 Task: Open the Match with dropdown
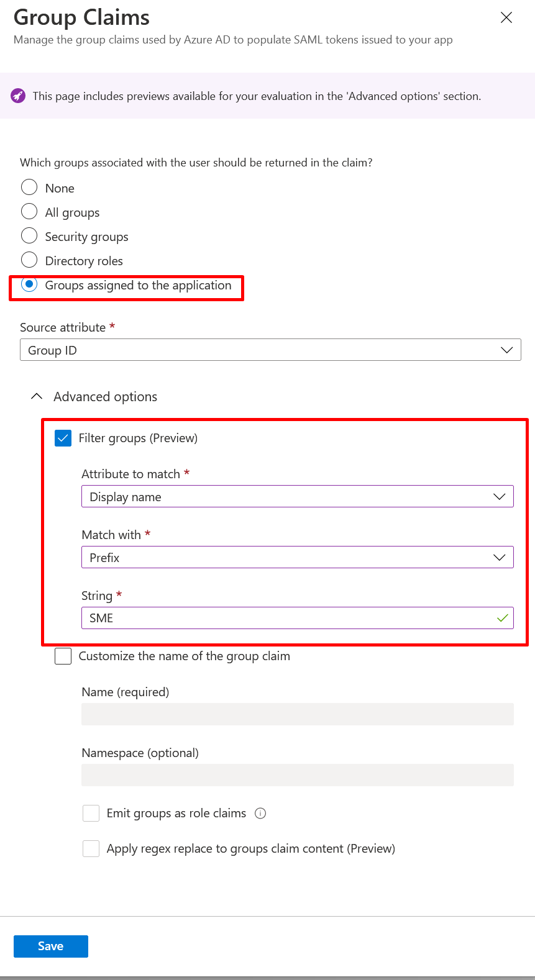pyautogui.click(x=297, y=558)
